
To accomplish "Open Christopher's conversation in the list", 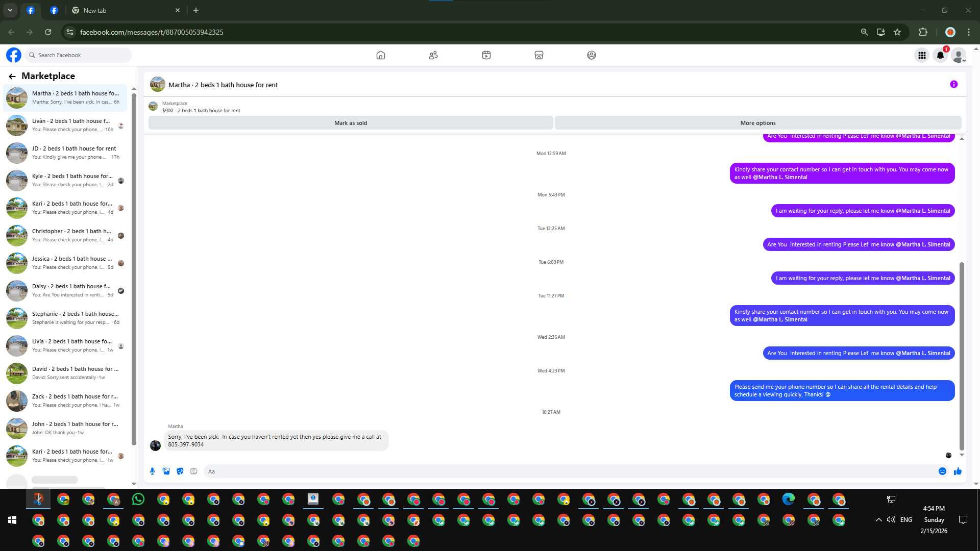I will (x=65, y=235).
